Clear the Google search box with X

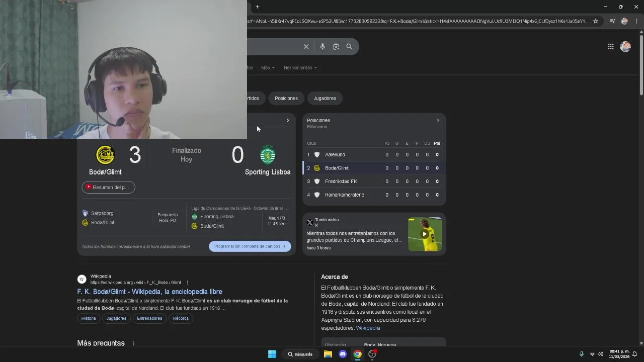306,46
